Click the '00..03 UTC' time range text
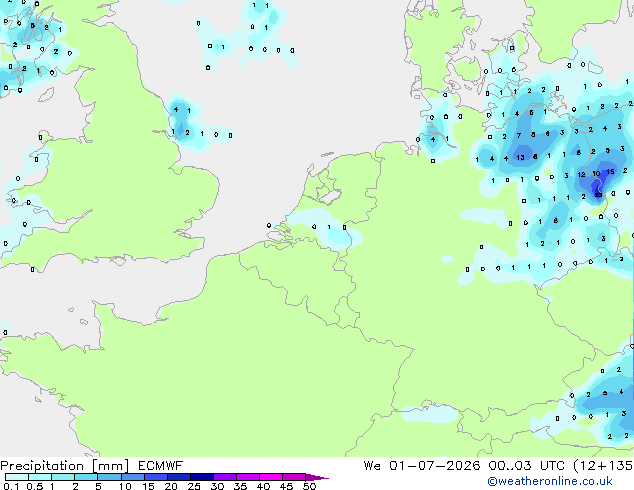The image size is (634, 490). tap(526, 466)
